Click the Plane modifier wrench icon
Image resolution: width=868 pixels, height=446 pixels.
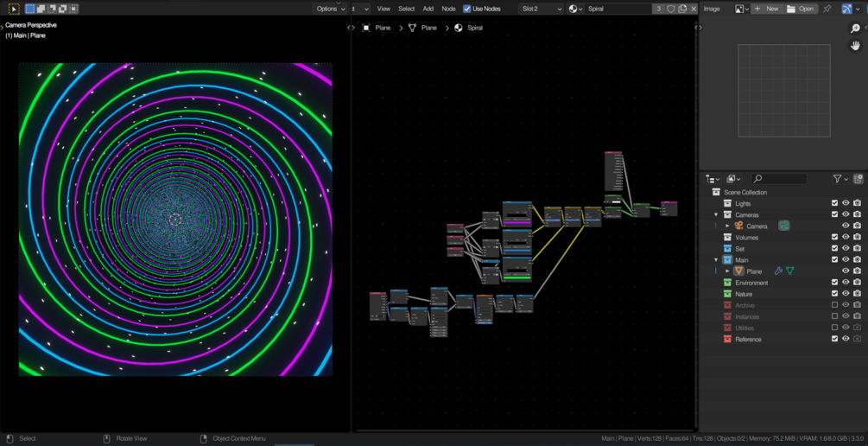tap(778, 271)
